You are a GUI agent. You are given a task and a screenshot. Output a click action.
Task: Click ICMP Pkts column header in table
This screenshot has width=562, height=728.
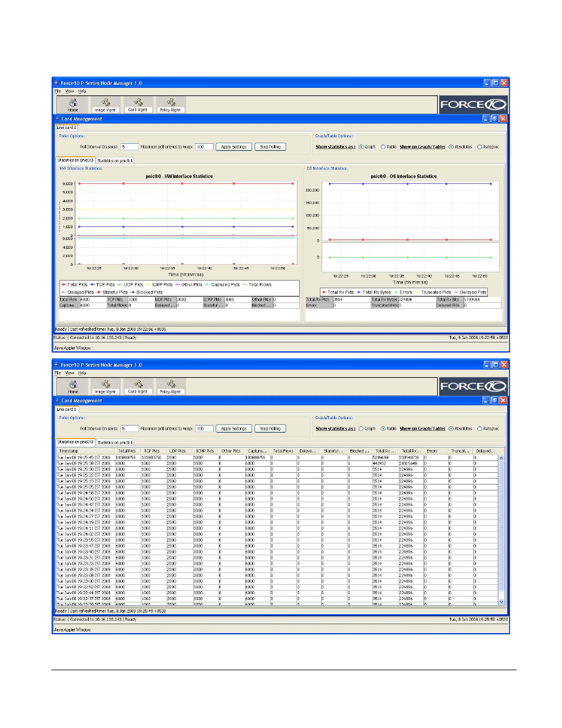coord(206,451)
